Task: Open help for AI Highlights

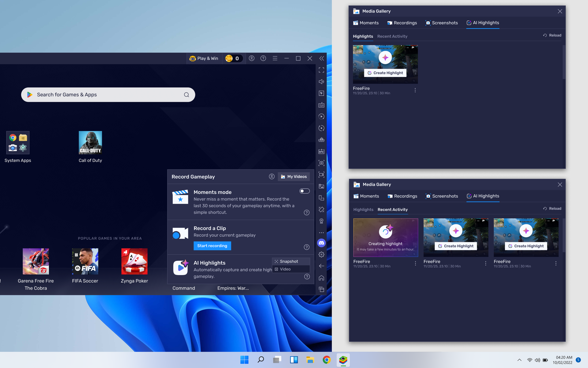Action: tap(307, 277)
